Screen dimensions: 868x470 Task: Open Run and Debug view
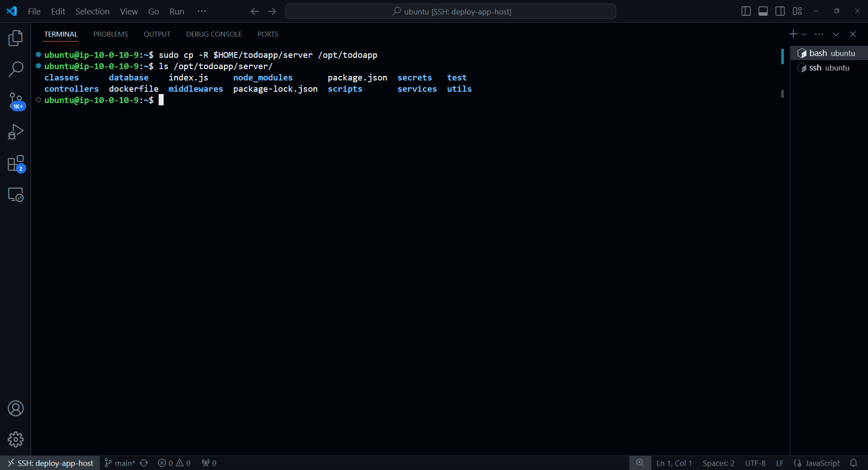[x=15, y=132]
